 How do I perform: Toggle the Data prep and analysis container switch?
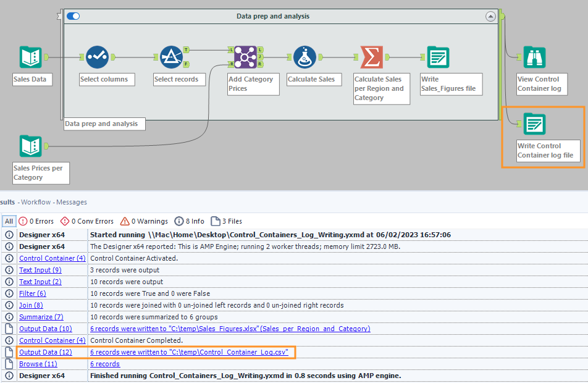pyautogui.click(x=73, y=16)
